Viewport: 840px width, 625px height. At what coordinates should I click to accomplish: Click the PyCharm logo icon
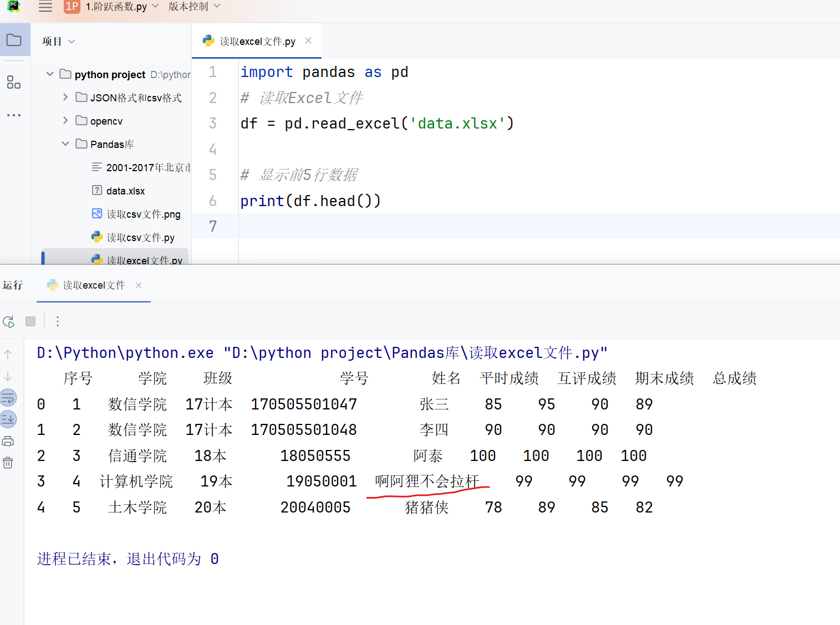[x=14, y=7]
